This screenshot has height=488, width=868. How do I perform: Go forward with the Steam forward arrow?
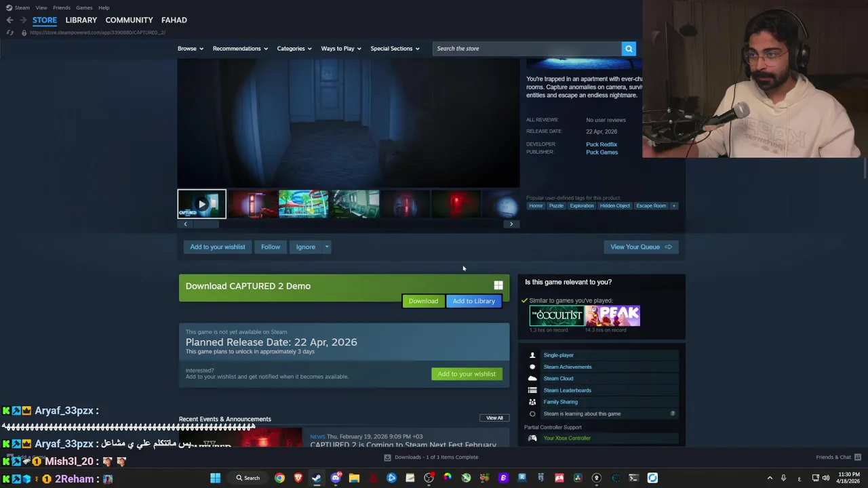tap(22, 20)
